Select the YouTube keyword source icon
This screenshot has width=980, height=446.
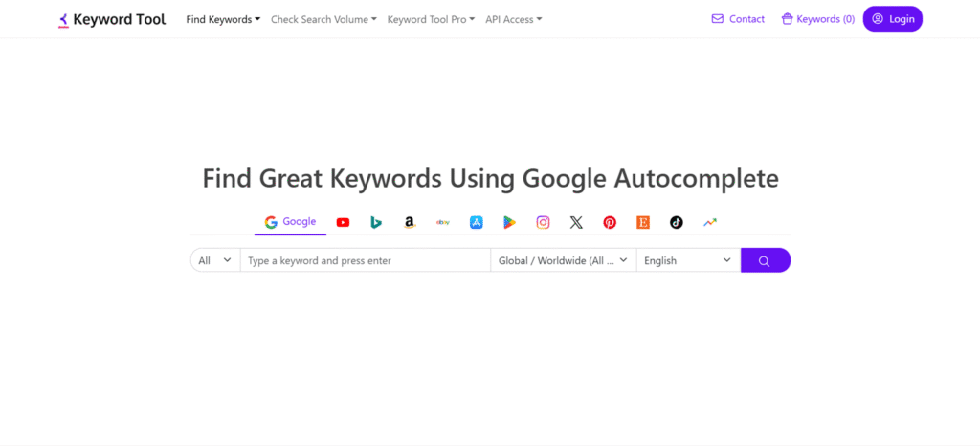[x=343, y=222]
